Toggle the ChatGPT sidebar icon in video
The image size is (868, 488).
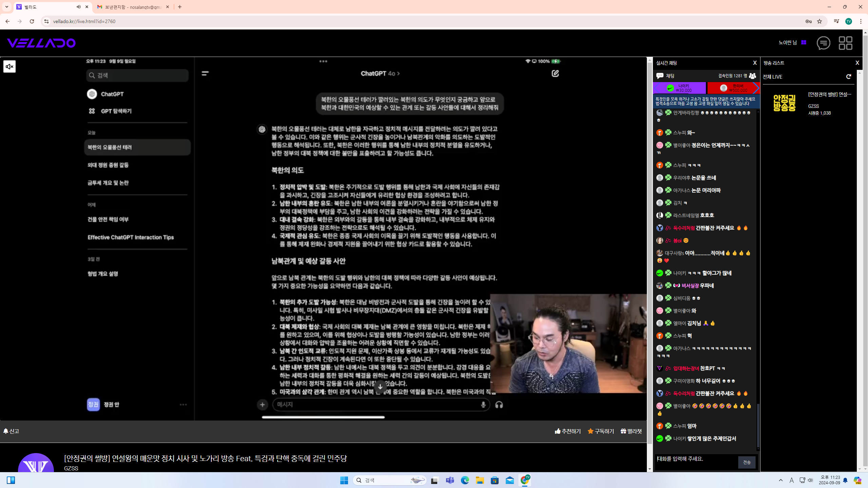click(205, 73)
